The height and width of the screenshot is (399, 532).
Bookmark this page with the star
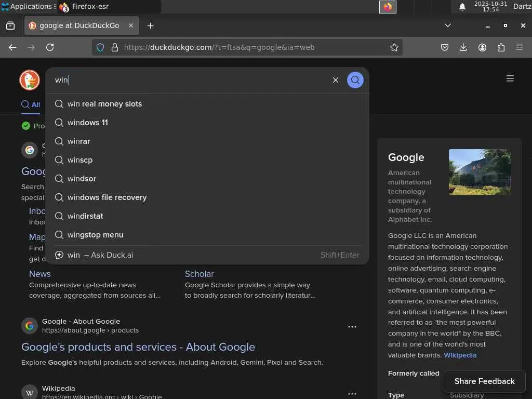[394, 47]
